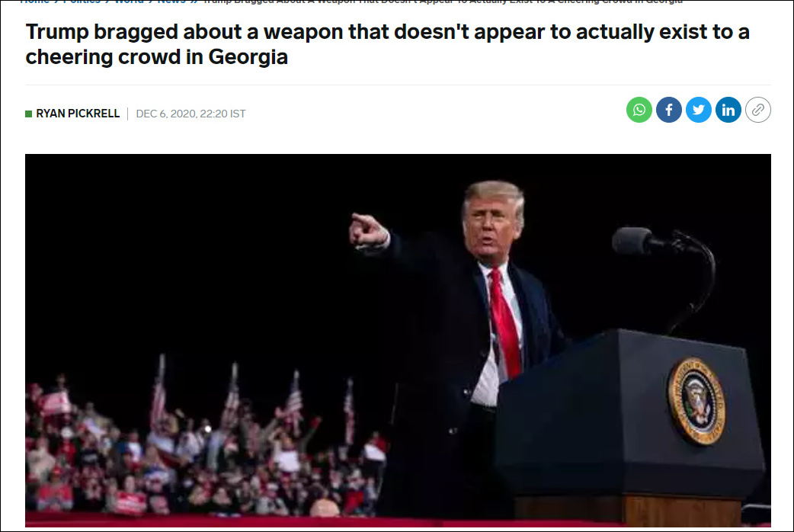
Task: Click the presidential seal on the podium
Action: (x=696, y=401)
